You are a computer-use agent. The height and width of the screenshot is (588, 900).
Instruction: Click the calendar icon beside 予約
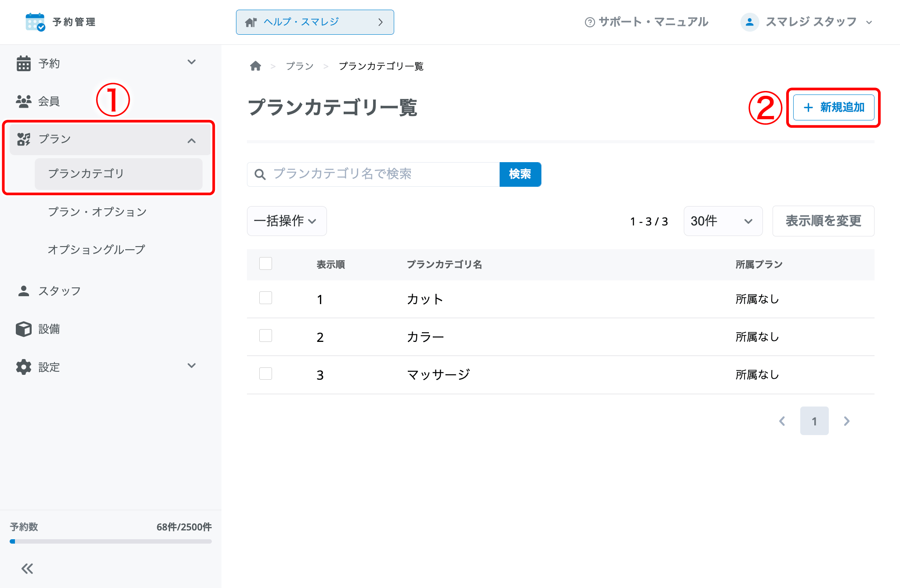(24, 63)
